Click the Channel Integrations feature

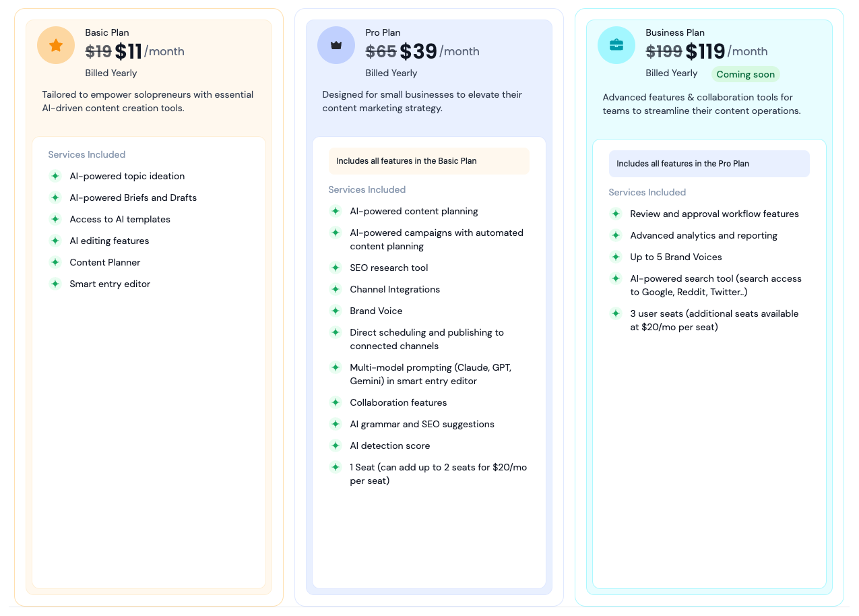(x=395, y=289)
